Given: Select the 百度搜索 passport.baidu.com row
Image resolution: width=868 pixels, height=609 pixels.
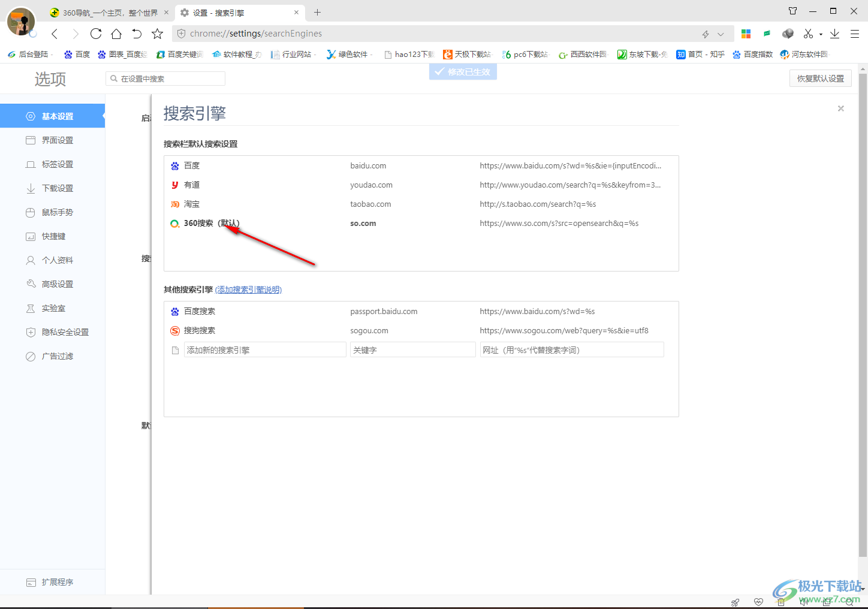Looking at the screenshot, I should pos(421,311).
